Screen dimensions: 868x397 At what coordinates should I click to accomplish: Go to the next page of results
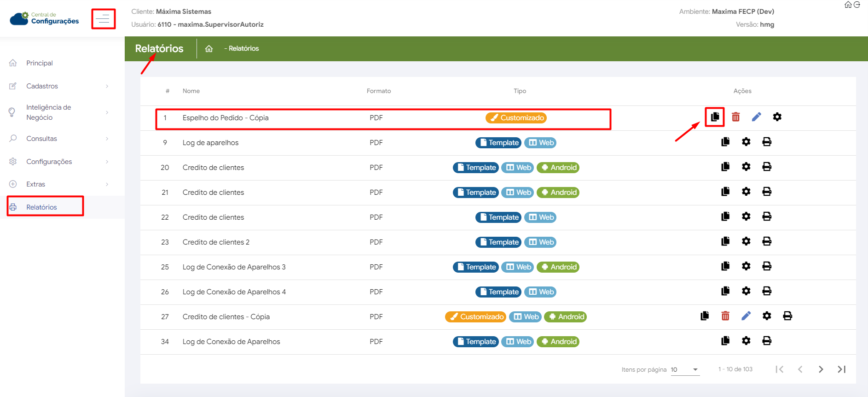(x=821, y=369)
